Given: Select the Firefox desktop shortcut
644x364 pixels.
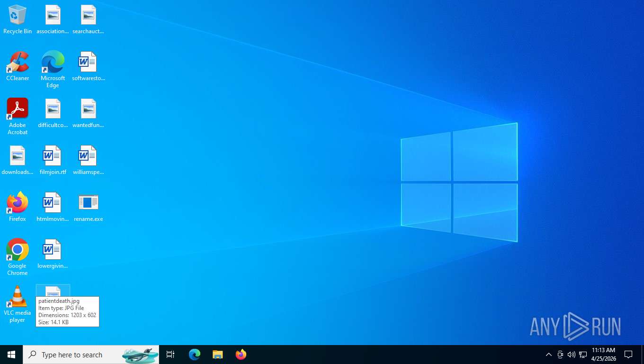Looking at the screenshot, I should 18,207.
